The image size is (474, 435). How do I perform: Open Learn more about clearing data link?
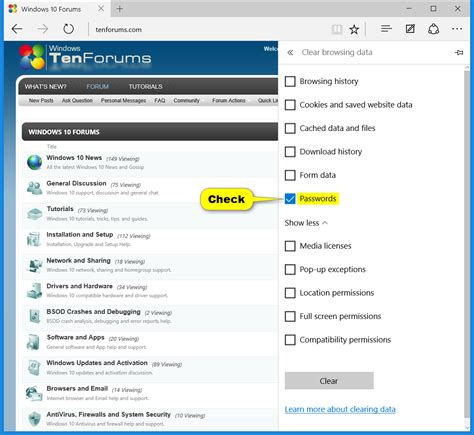(x=340, y=409)
